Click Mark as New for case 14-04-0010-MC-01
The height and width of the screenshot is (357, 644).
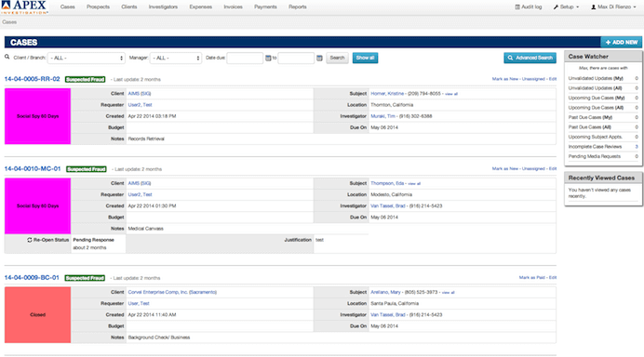(505, 168)
